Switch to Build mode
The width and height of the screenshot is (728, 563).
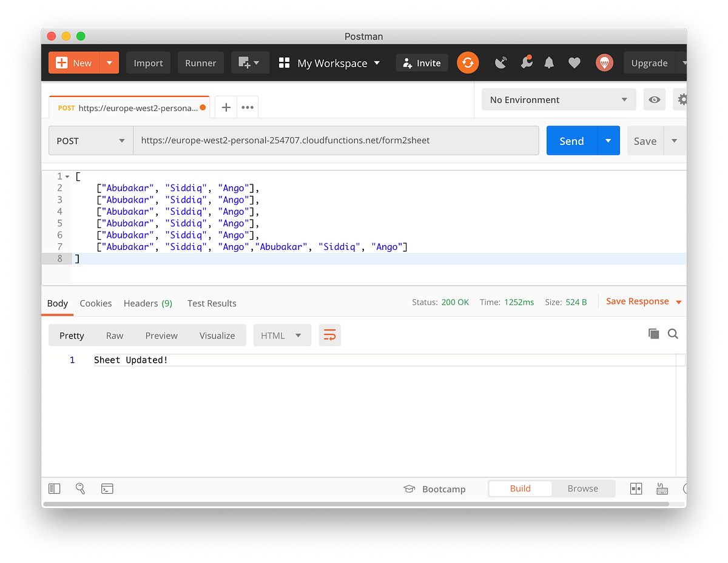pos(520,488)
